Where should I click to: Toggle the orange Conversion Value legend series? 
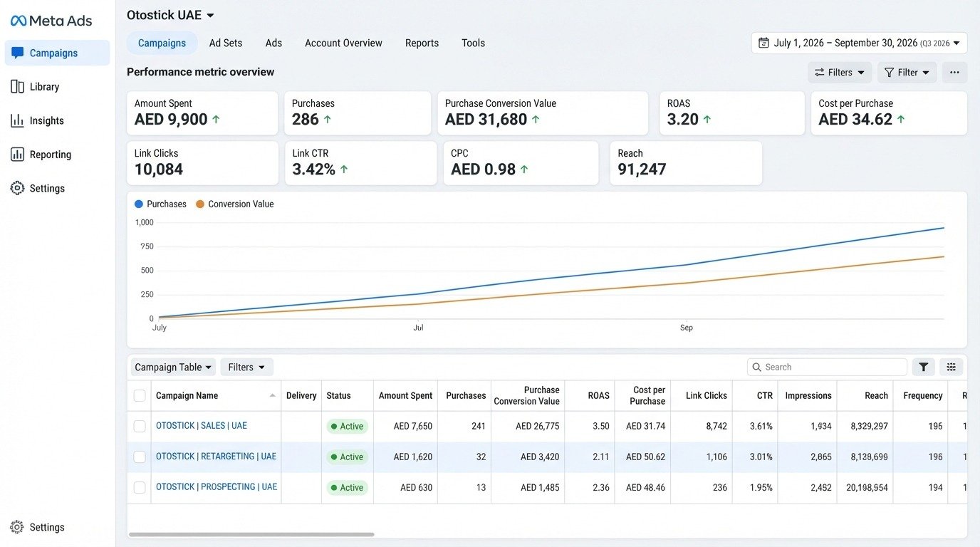click(x=235, y=204)
